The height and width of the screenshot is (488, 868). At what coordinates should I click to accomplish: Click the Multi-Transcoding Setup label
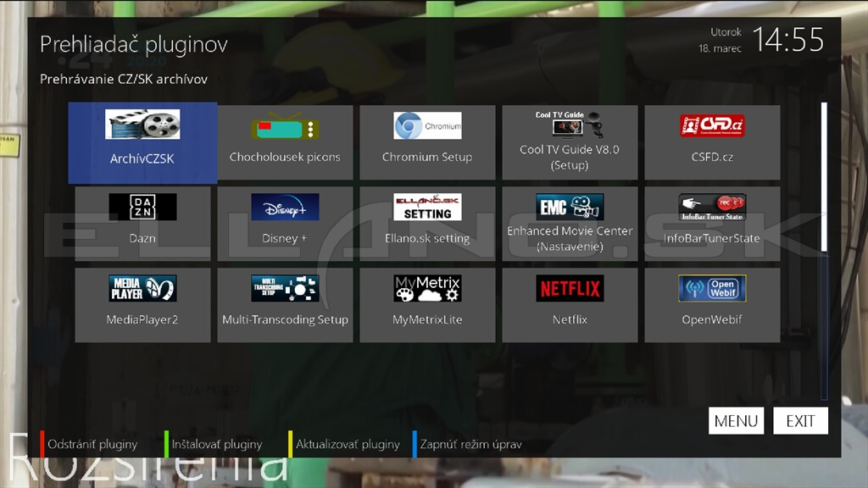point(285,319)
